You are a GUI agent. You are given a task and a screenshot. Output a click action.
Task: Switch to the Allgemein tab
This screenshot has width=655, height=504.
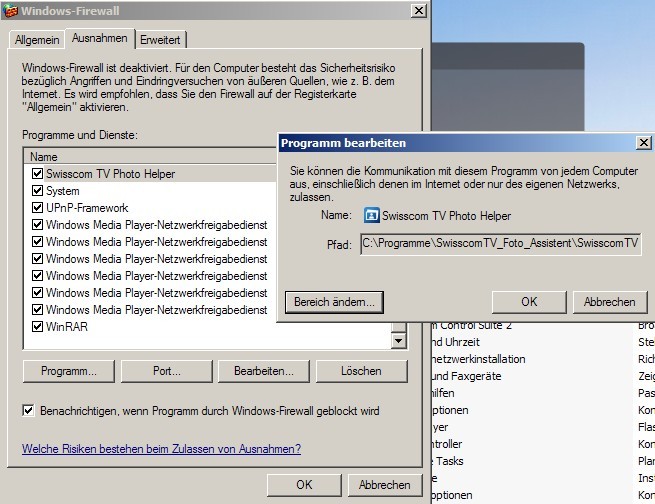click(x=36, y=39)
